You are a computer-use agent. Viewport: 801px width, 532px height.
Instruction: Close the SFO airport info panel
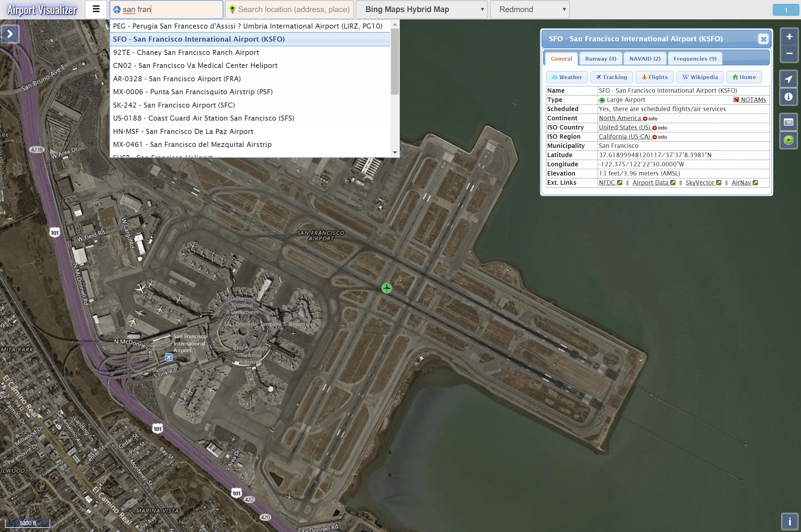coord(763,39)
